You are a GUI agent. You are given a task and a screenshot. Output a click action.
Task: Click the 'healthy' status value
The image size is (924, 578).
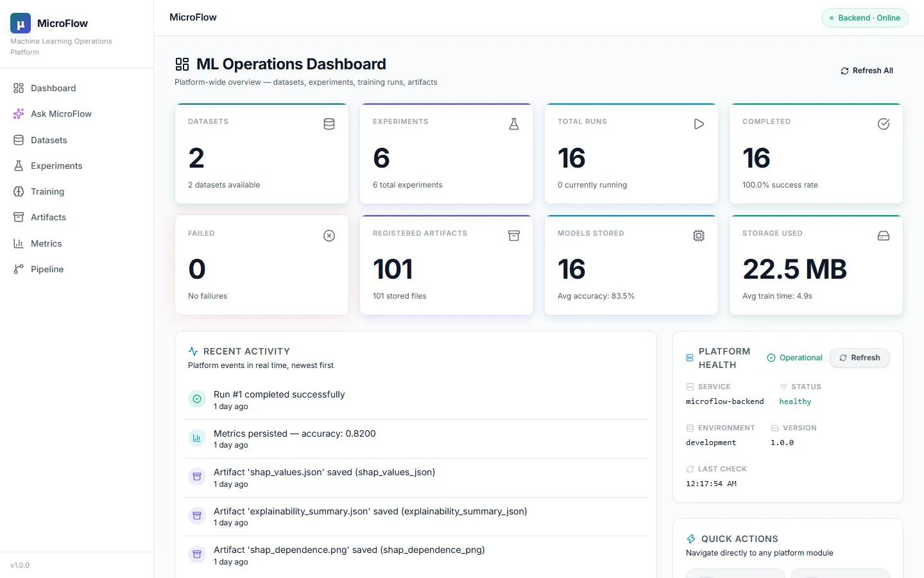[x=795, y=401]
